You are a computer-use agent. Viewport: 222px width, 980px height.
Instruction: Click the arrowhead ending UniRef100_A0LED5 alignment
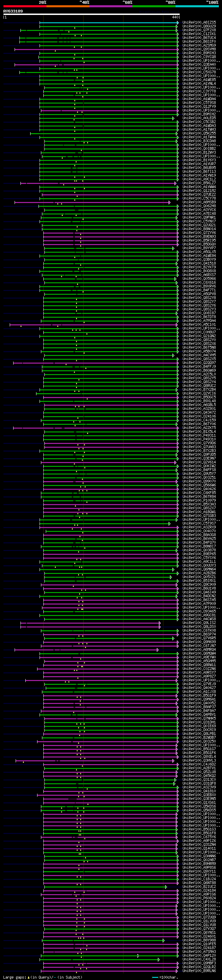[173, 118]
